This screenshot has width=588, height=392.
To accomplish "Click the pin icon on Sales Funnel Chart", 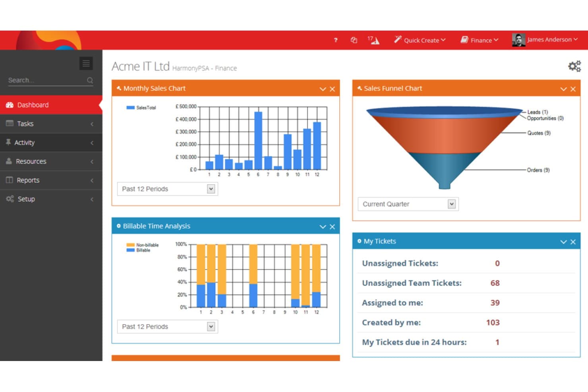I will coord(360,88).
